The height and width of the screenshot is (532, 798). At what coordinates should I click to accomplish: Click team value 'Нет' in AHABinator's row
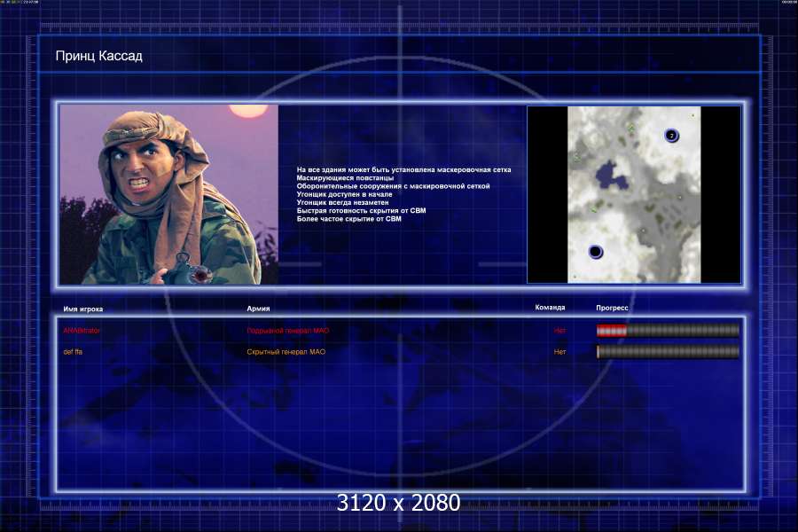[x=559, y=331]
